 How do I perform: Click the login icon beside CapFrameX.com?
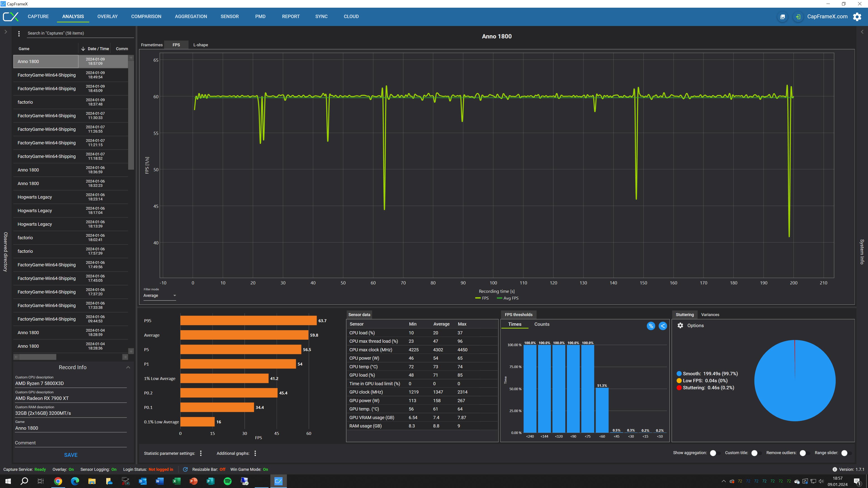click(798, 16)
